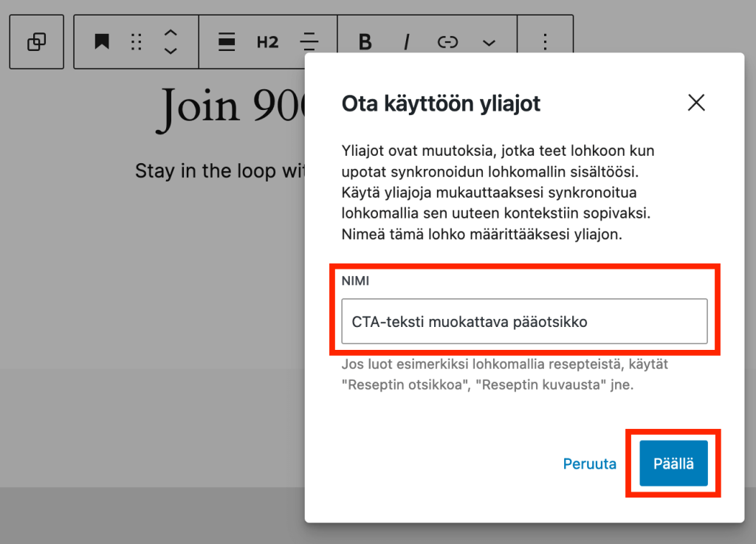756x544 pixels.
Task: Open the block alignment icon
Action: coord(227,42)
